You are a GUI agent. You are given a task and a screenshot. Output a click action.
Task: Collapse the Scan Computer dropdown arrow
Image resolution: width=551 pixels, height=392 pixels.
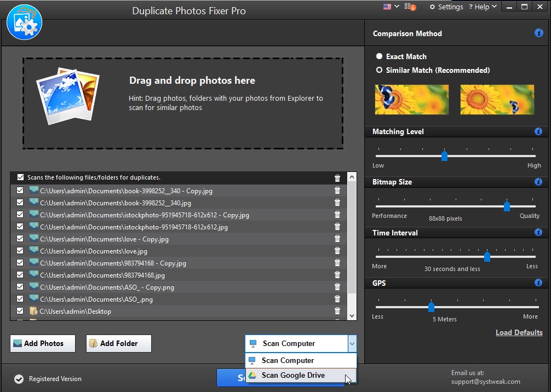click(x=352, y=344)
